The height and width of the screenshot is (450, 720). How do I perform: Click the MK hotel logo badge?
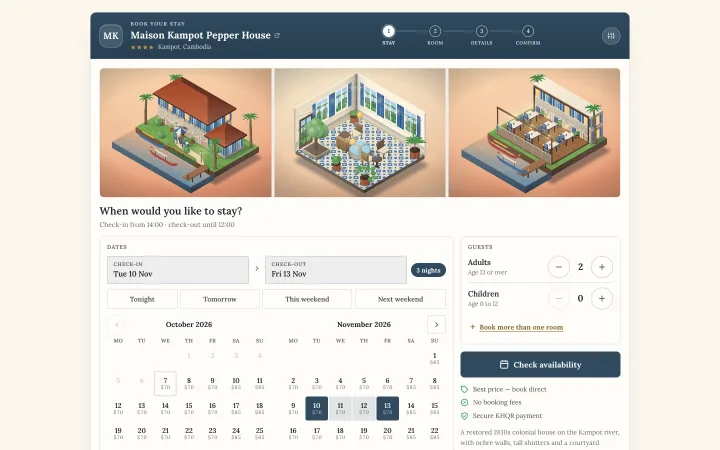click(x=111, y=36)
